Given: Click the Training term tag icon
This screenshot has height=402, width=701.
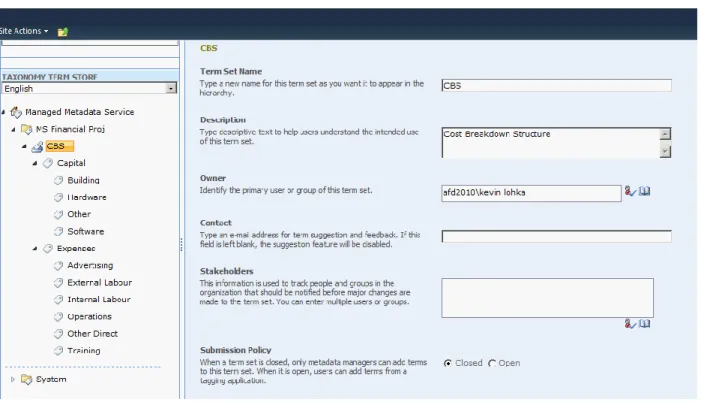Looking at the screenshot, I should point(59,351).
